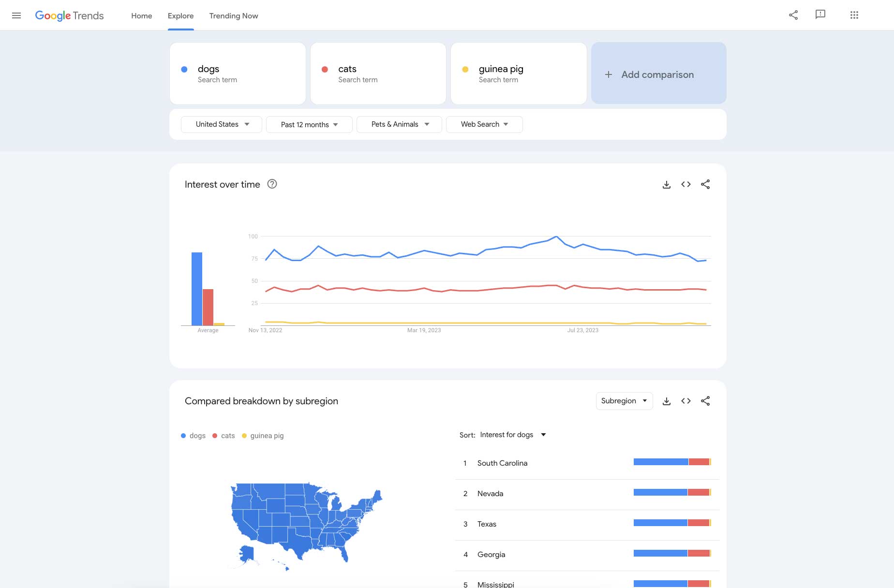Select South Carolina in the subregion list

[x=502, y=463]
